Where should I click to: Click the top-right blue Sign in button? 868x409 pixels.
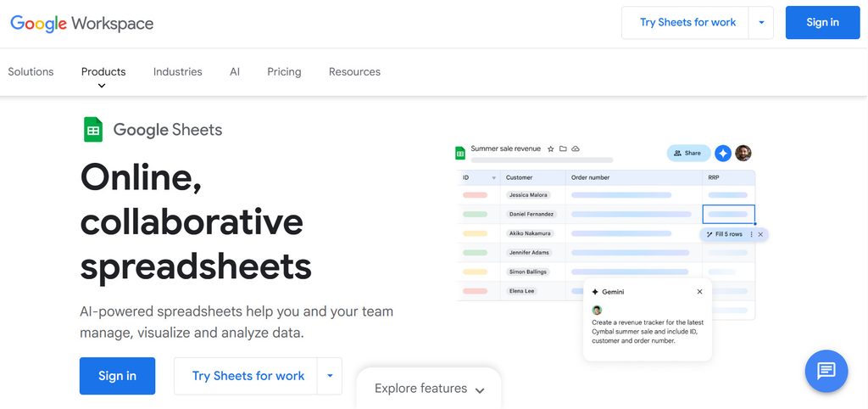click(x=822, y=23)
